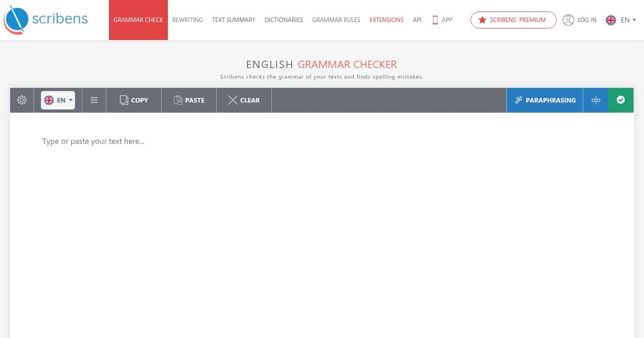Click inside the text input area
The image size is (644, 338).
(x=322, y=184)
